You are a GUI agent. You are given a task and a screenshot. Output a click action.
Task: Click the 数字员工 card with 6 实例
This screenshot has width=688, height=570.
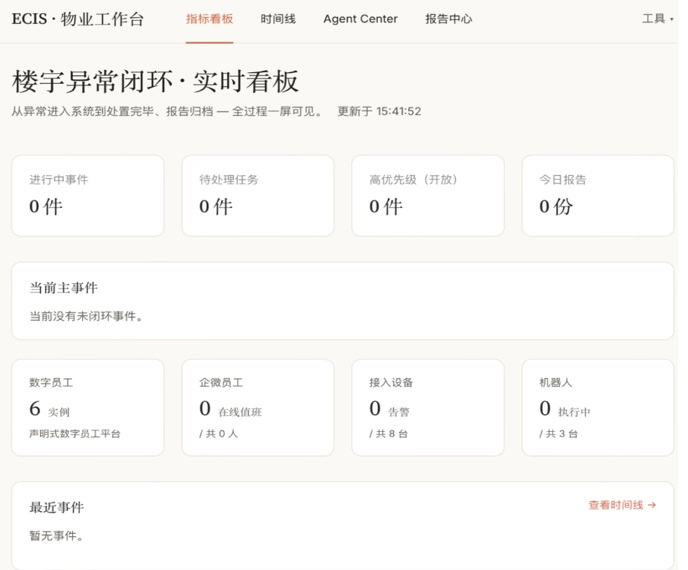[88, 408]
